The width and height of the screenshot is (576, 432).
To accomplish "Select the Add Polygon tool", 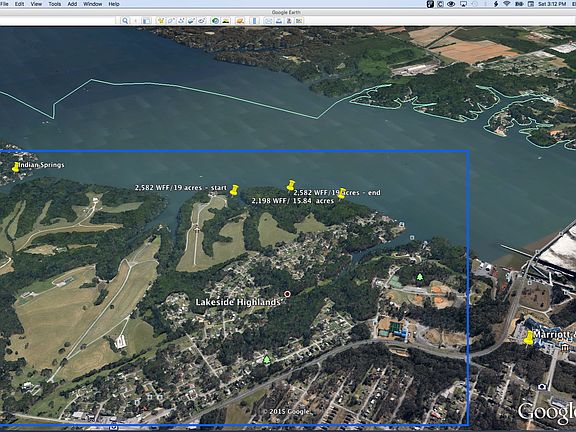I will tap(171, 21).
